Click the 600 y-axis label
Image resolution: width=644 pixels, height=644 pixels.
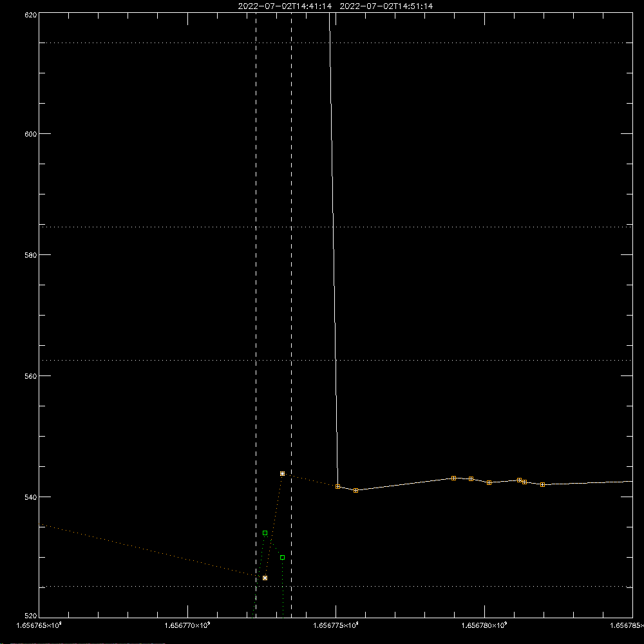31,134
